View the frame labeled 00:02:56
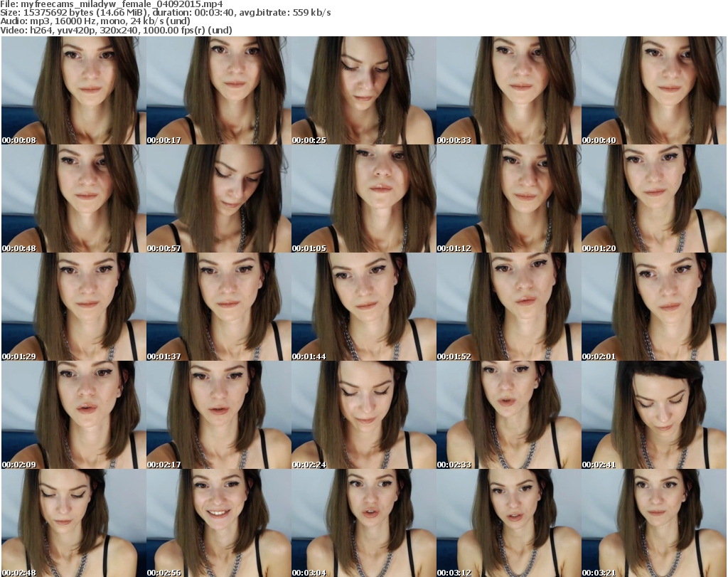The image size is (728, 577). coord(219,523)
